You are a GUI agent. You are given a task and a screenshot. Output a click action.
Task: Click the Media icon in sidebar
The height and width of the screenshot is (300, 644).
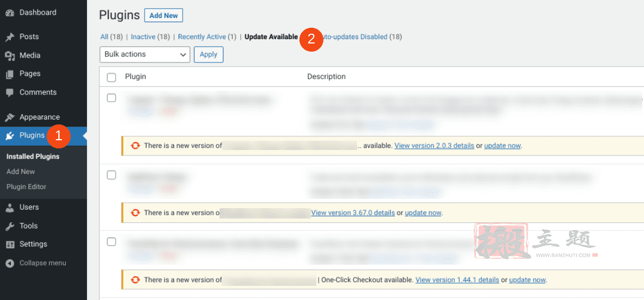(10, 55)
